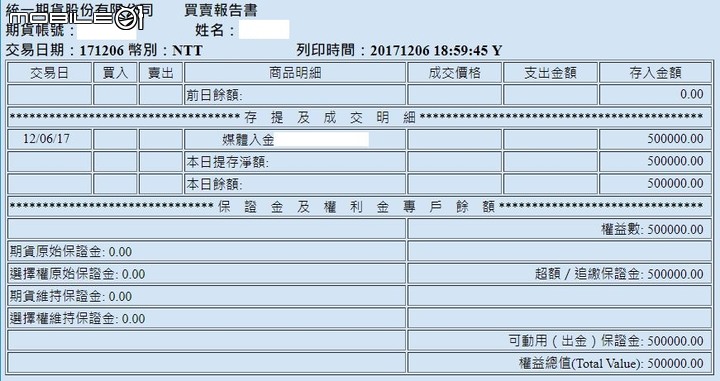Image resolution: width=720 pixels, height=381 pixels.
Task: Click the 500000.00 value in 本日提存淨額 row
Action: [x=675, y=161]
